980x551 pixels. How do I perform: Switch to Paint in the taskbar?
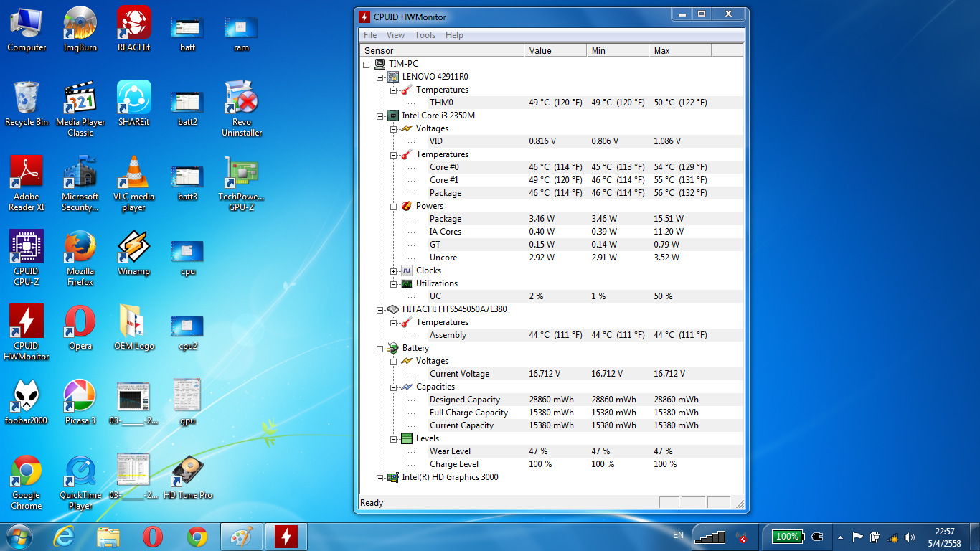click(242, 537)
